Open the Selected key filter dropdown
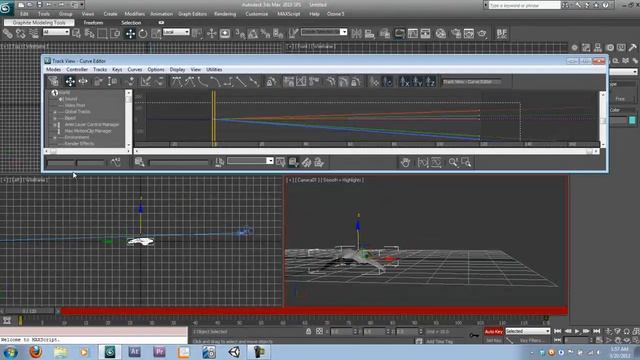640x360 pixels. 528,331
